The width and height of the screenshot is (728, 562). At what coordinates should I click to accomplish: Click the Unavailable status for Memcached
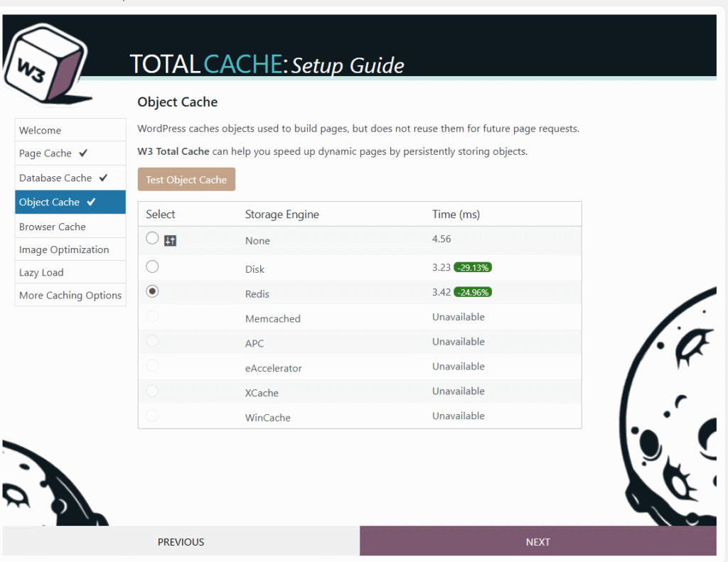pos(459,317)
